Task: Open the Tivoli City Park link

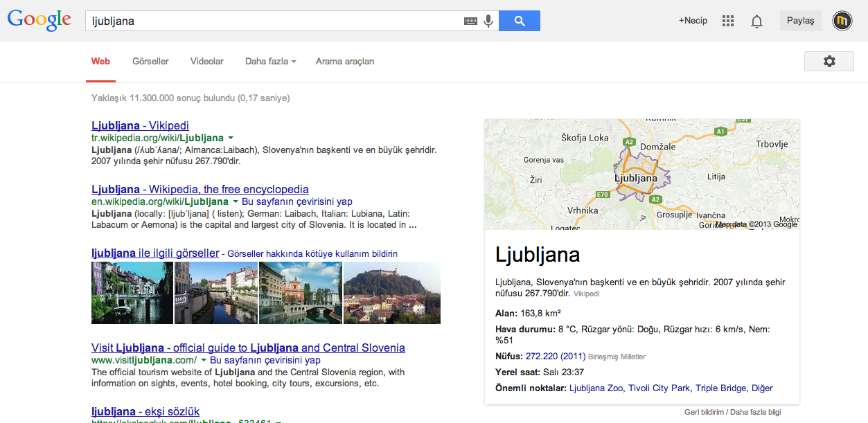Action: pyautogui.click(x=659, y=388)
